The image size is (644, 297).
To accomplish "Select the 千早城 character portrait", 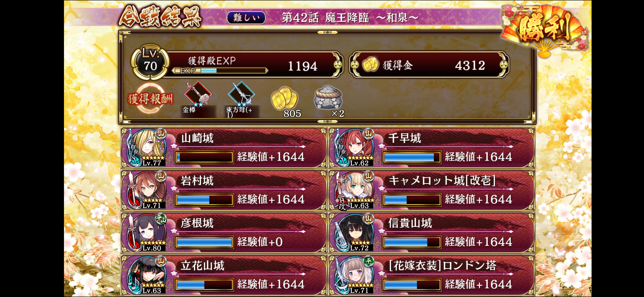I will point(354,148).
